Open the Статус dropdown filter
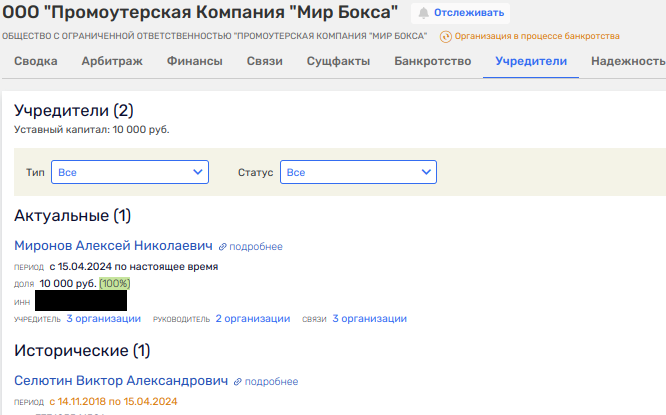The width and height of the screenshot is (666, 415). (x=358, y=172)
